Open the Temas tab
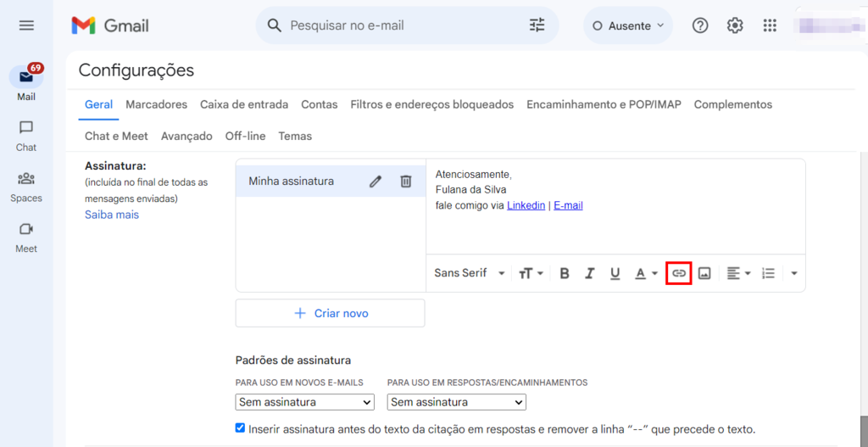 click(x=295, y=137)
